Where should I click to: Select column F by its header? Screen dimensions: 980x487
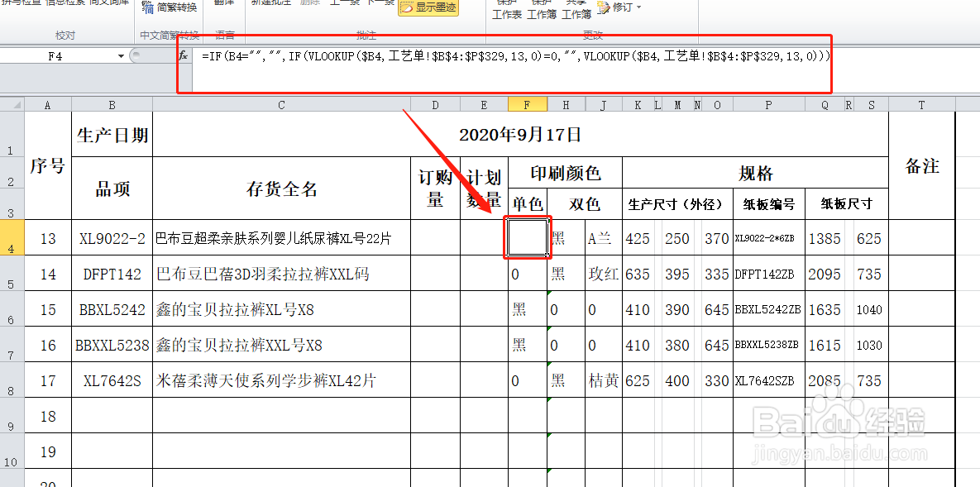(527, 103)
